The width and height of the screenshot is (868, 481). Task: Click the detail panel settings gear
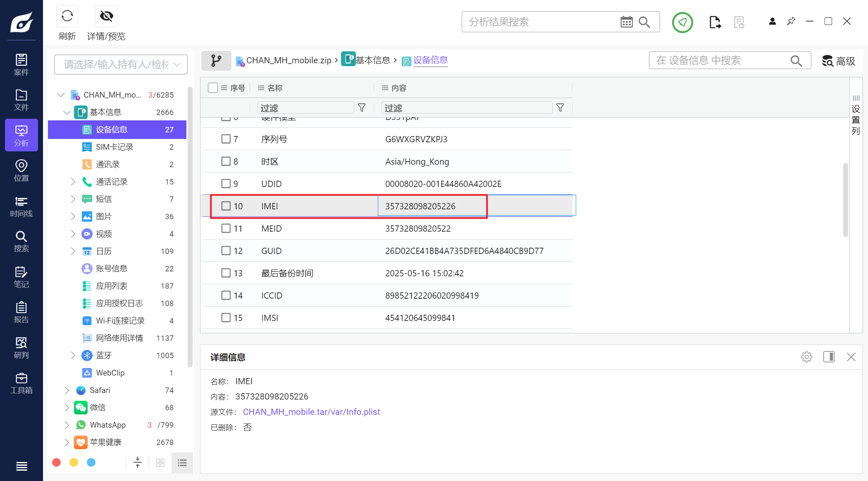(806, 357)
